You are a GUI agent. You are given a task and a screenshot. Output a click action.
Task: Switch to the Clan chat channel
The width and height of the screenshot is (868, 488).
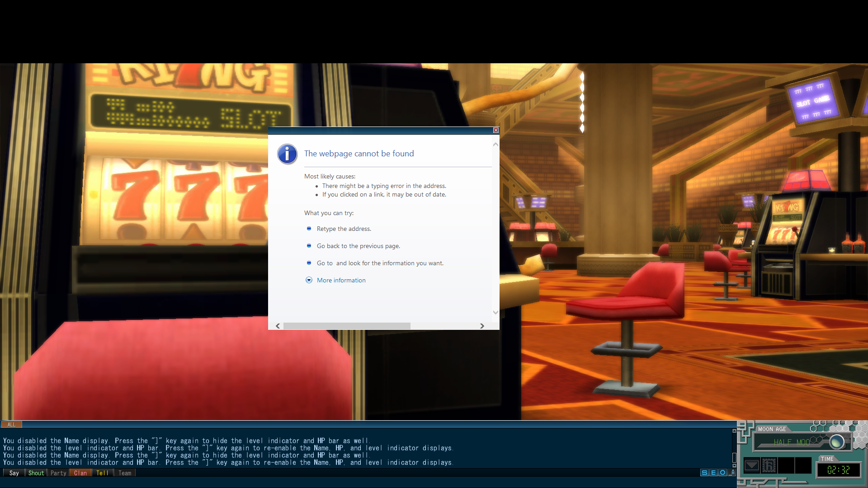[80, 473]
